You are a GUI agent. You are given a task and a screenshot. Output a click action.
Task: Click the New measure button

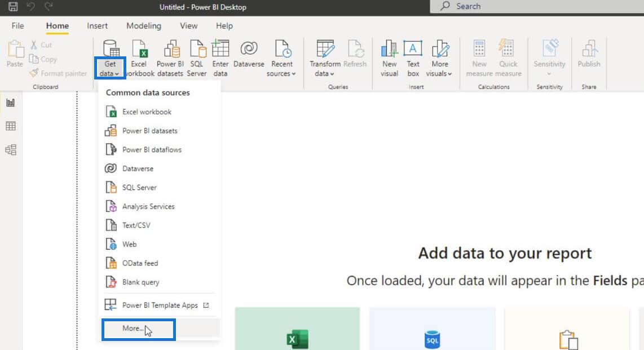click(479, 59)
